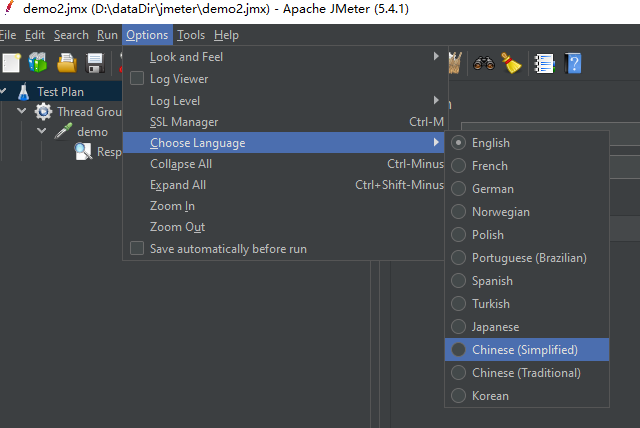Click the binoculars Search icon
Image resolution: width=640 pixels, height=428 pixels.
[x=484, y=64]
